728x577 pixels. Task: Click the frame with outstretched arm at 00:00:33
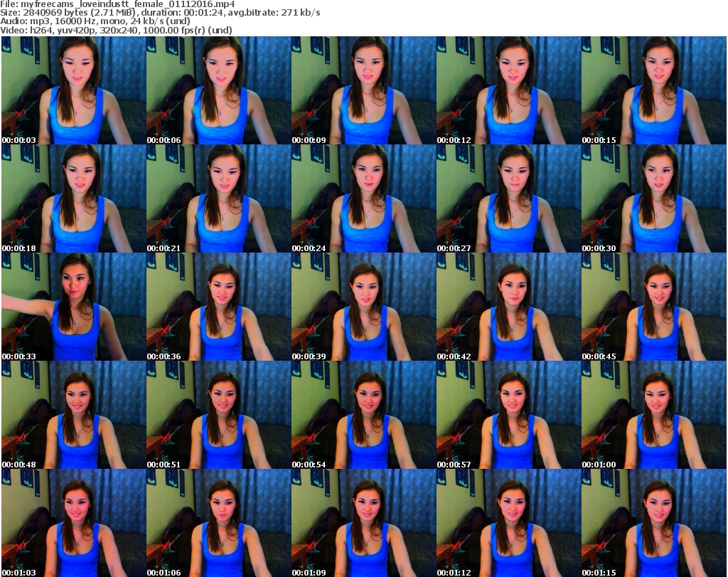[x=73, y=307]
